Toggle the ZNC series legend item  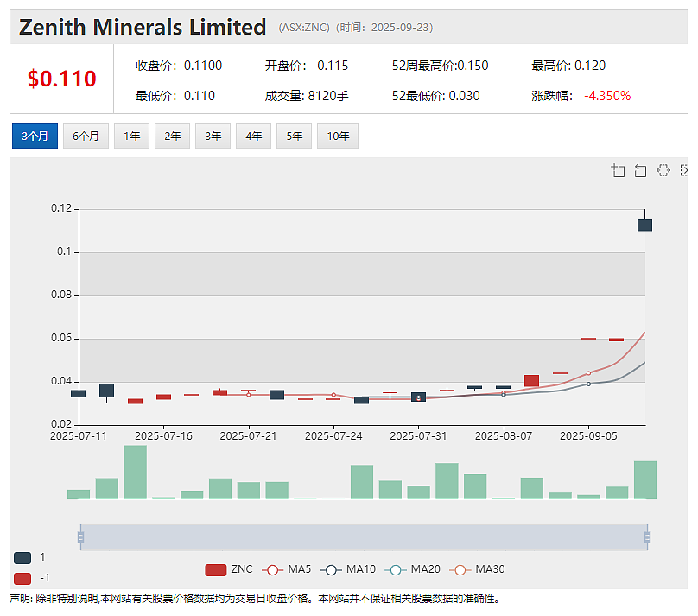pos(229,569)
